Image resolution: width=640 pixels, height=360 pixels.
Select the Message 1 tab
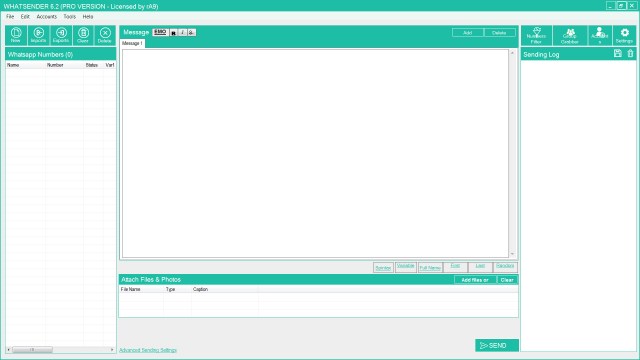pos(132,43)
